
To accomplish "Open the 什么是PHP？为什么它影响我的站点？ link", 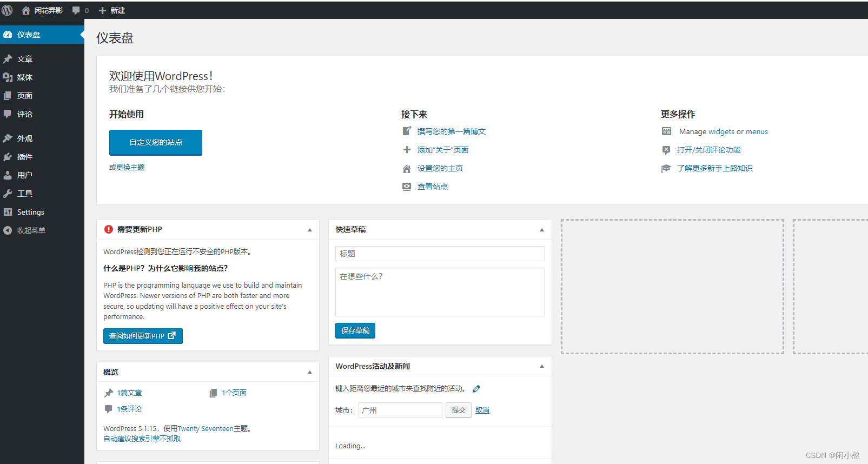I will (x=165, y=268).
